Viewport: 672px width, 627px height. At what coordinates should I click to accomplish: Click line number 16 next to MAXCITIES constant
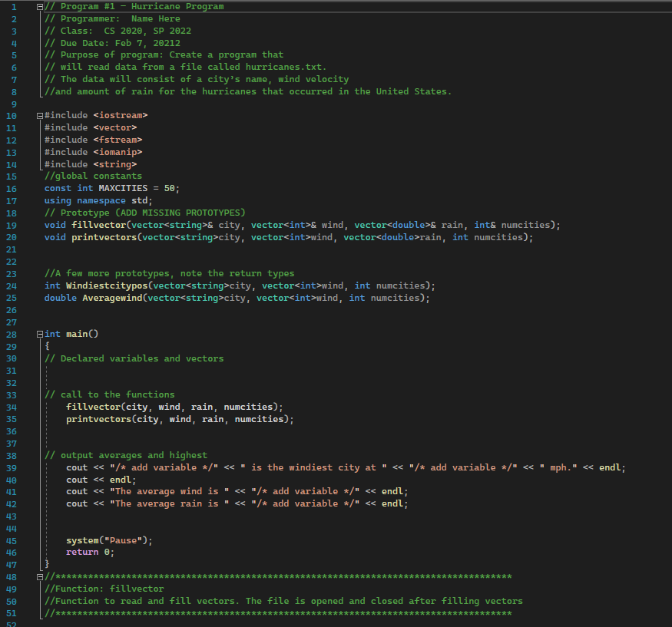click(x=10, y=188)
